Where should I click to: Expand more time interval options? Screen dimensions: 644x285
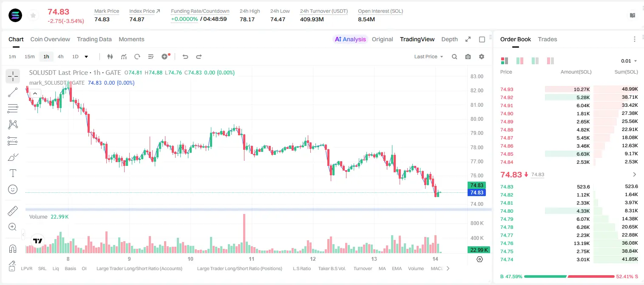pos(86,57)
